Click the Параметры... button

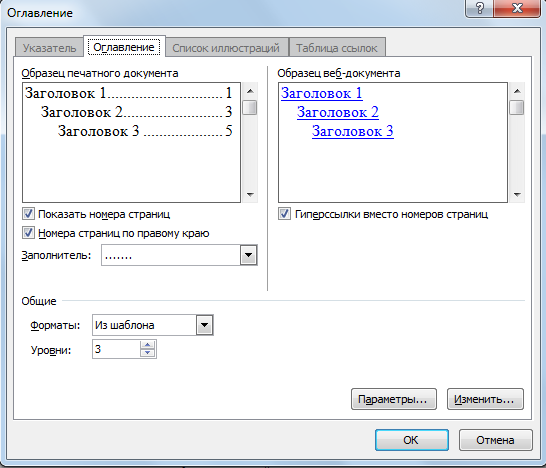(x=393, y=399)
